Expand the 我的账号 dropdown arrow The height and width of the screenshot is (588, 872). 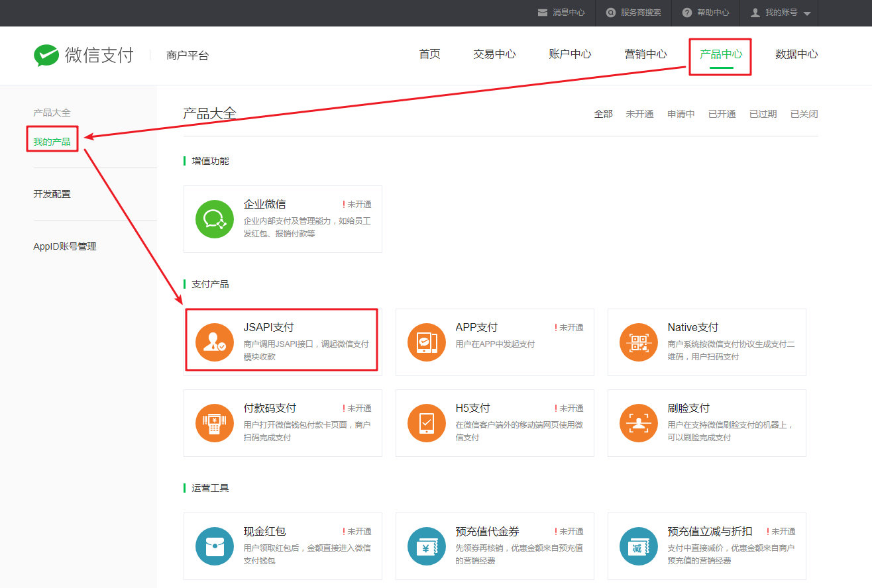[806, 13]
